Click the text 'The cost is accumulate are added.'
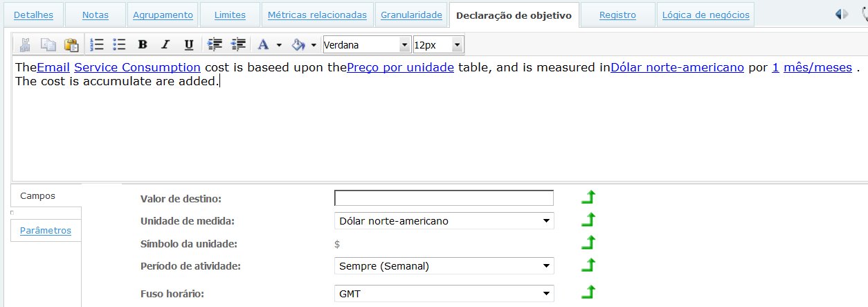868x307 pixels. coord(116,82)
